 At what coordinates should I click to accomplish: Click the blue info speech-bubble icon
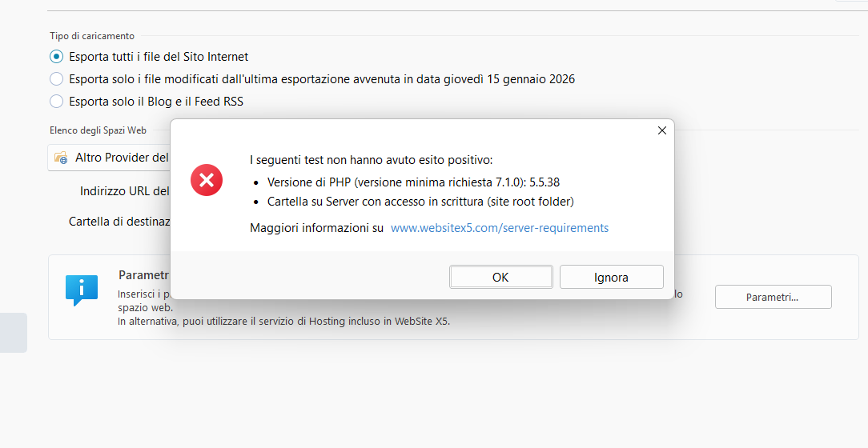tap(81, 290)
